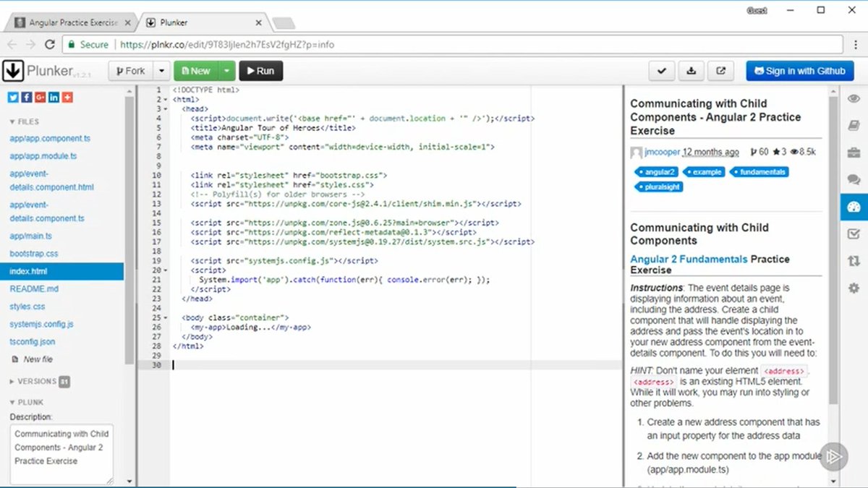Screen dimensions: 868x488
Task: Open the new tab button
Action: click(283, 22)
